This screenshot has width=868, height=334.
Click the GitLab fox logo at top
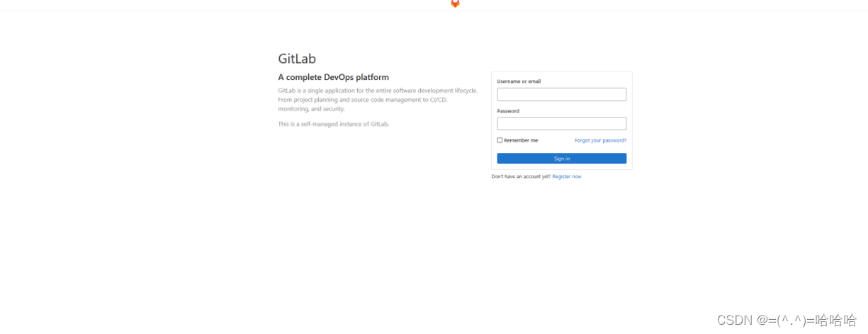455,3
